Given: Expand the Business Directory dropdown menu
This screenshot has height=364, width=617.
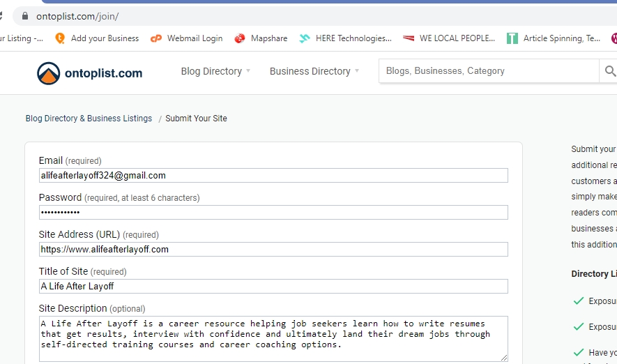Looking at the screenshot, I should click(x=314, y=71).
